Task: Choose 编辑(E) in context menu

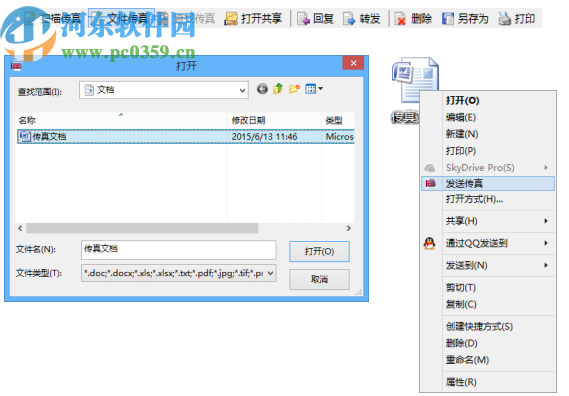Action: (x=460, y=118)
